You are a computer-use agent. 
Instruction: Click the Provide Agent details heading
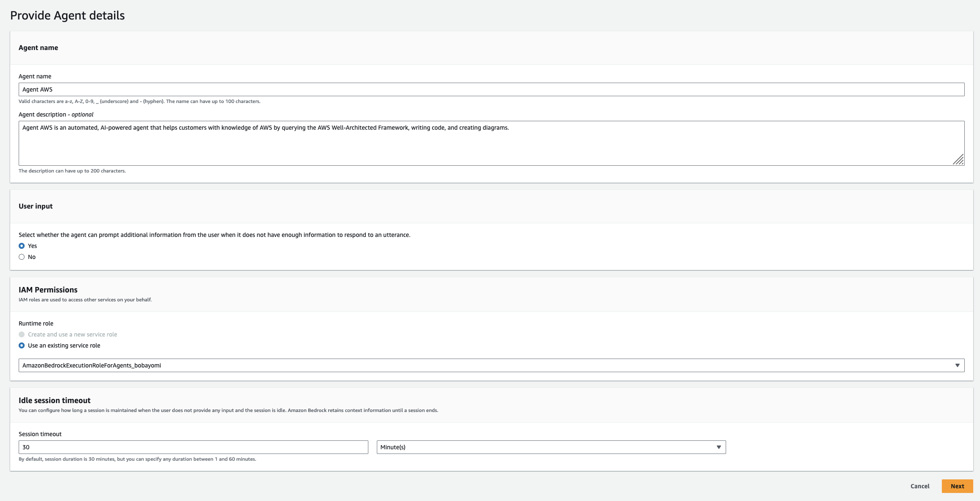pyautogui.click(x=67, y=15)
